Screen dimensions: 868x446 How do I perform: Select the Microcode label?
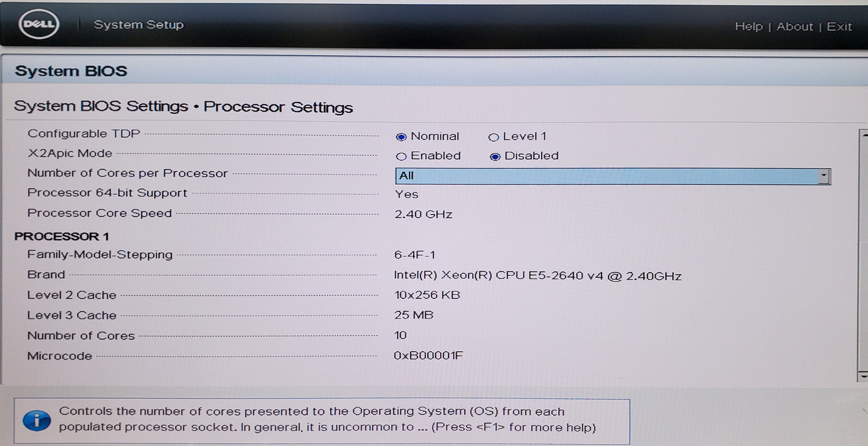59,356
